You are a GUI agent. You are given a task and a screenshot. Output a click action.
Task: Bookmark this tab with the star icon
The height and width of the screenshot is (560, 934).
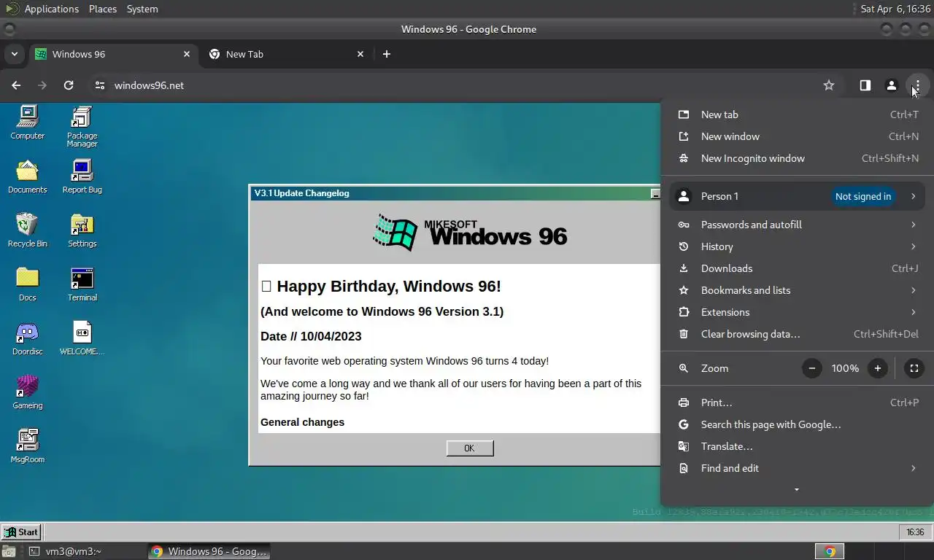[x=829, y=85]
